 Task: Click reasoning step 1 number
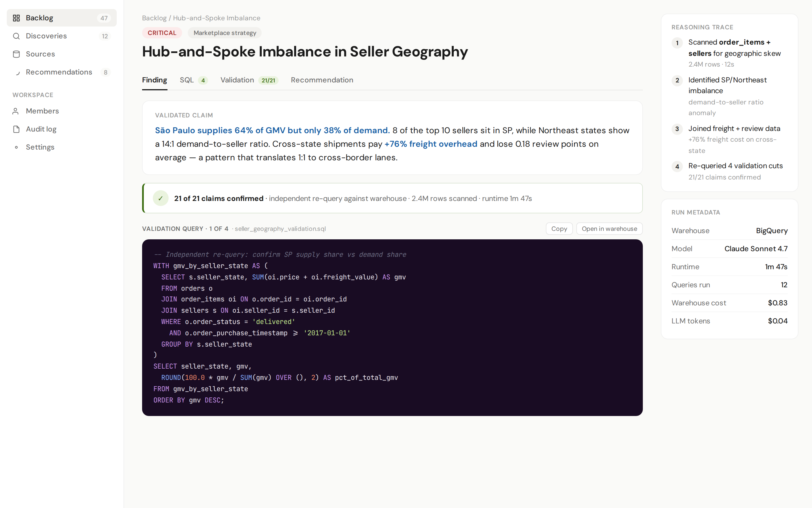[677, 43]
